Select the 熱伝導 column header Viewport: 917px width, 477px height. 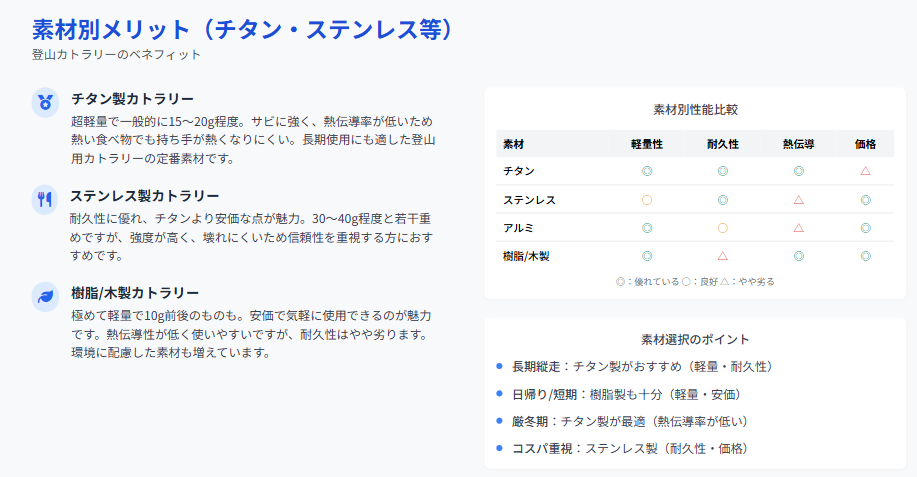[798, 144]
